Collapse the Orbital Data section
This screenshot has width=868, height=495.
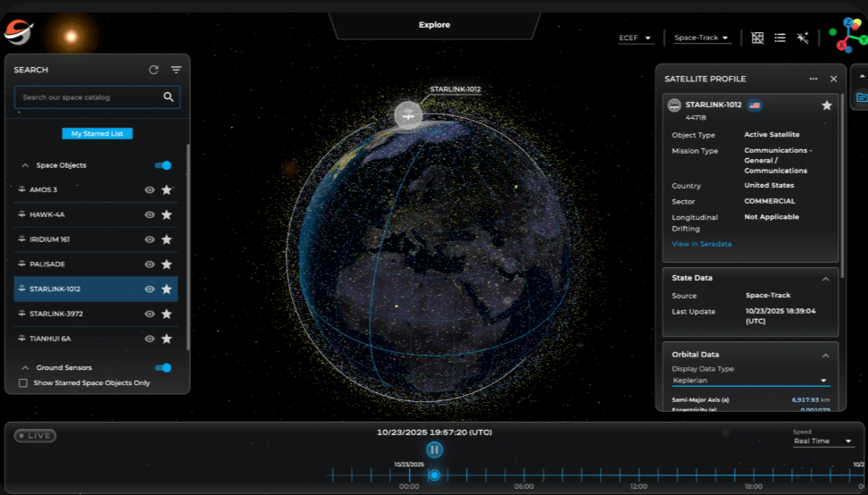click(825, 355)
